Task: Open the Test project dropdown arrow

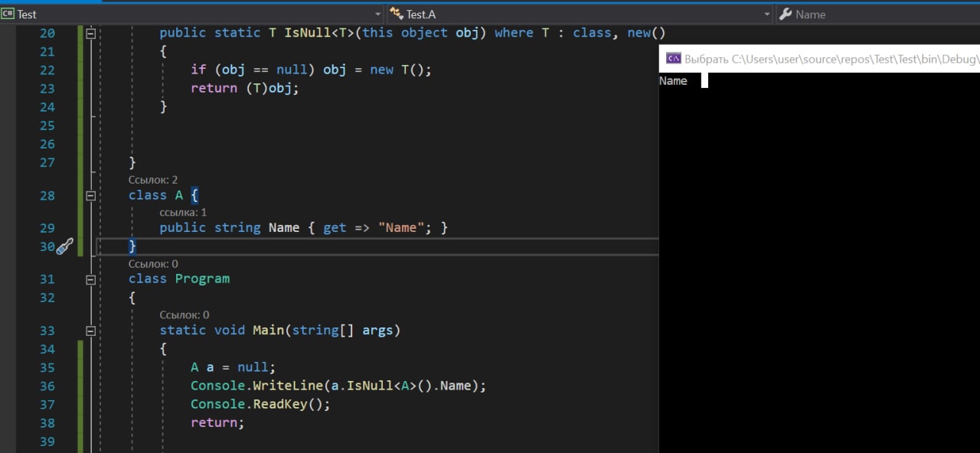Action: click(x=378, y=15)
